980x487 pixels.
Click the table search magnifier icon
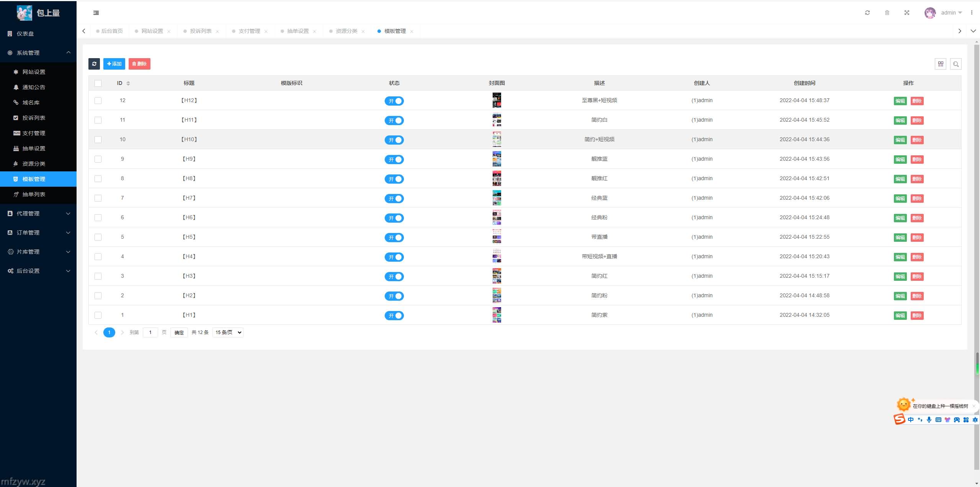pyautogui.click(x=956, y=64)
